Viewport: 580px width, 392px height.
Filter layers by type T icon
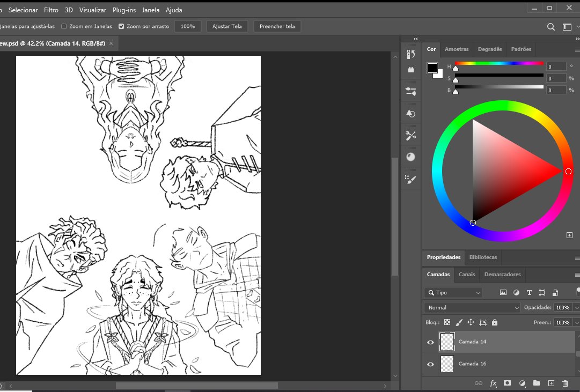tap(530, 292)
